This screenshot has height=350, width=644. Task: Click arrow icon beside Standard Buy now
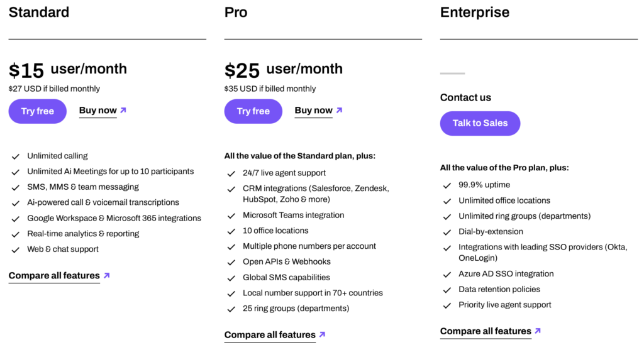(x=123, y=110)
